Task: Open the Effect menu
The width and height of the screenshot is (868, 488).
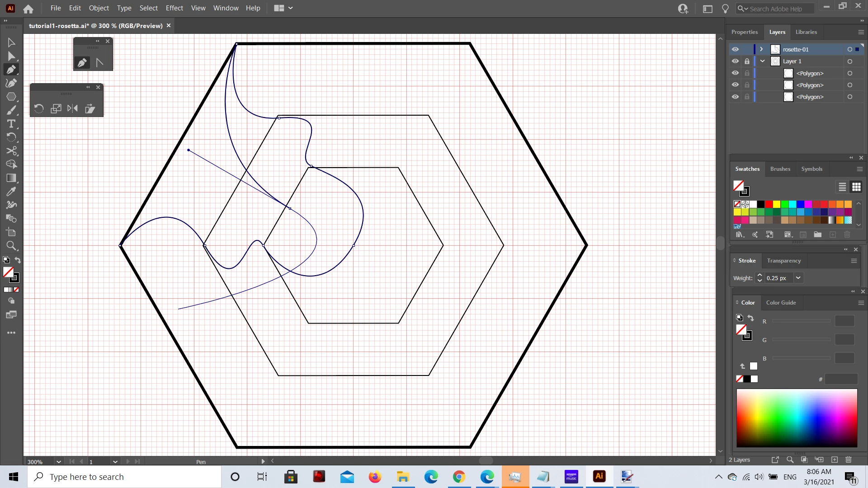Action: [174, 8]
